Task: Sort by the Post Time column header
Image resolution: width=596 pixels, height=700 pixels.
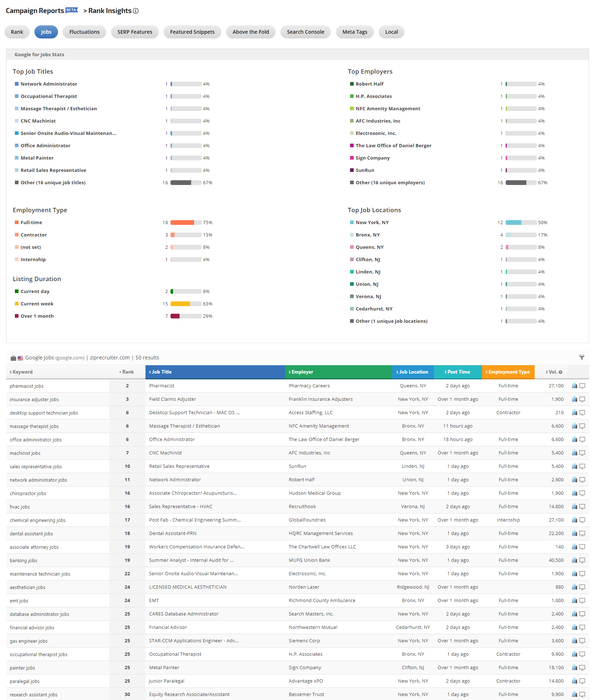Action: click(x=458, y=372)
